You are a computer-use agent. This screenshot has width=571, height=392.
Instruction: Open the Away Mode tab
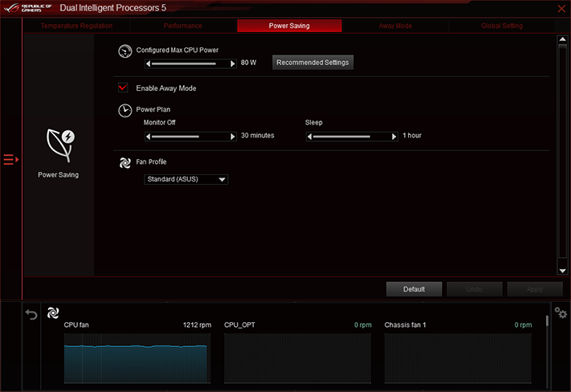tap(395, 26)
